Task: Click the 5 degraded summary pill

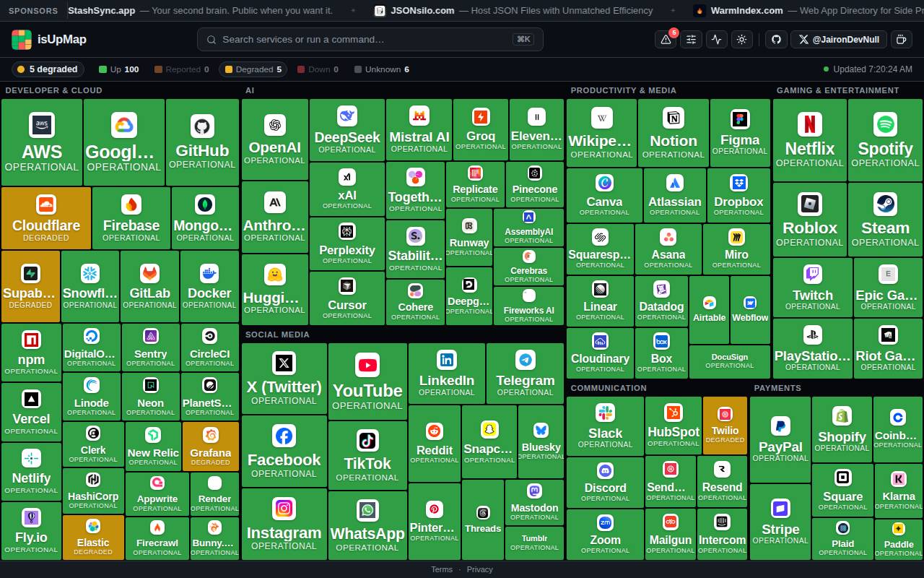Action: click(x=48, y=69)
